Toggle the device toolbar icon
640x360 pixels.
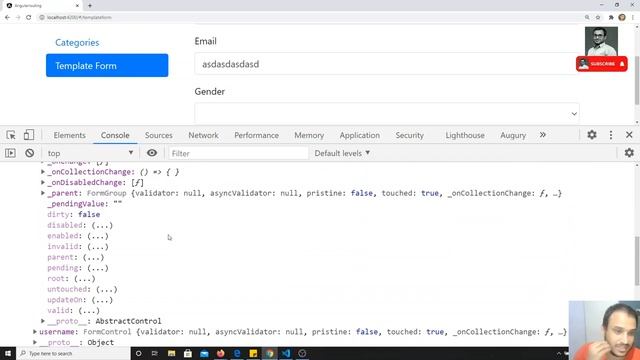(x=29, y=135)
